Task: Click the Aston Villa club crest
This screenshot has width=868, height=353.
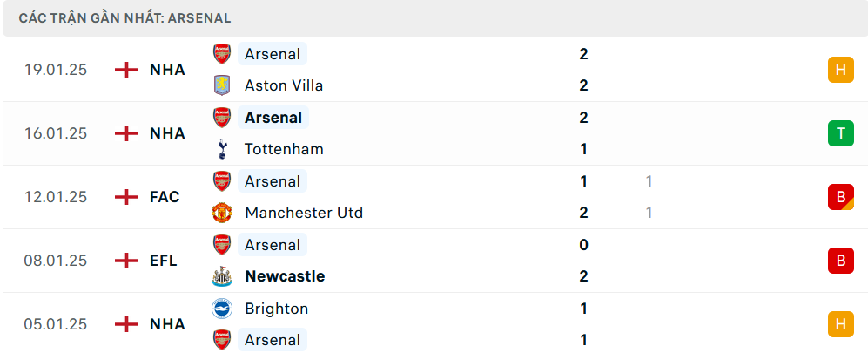Action: click(x=222, y=85)
